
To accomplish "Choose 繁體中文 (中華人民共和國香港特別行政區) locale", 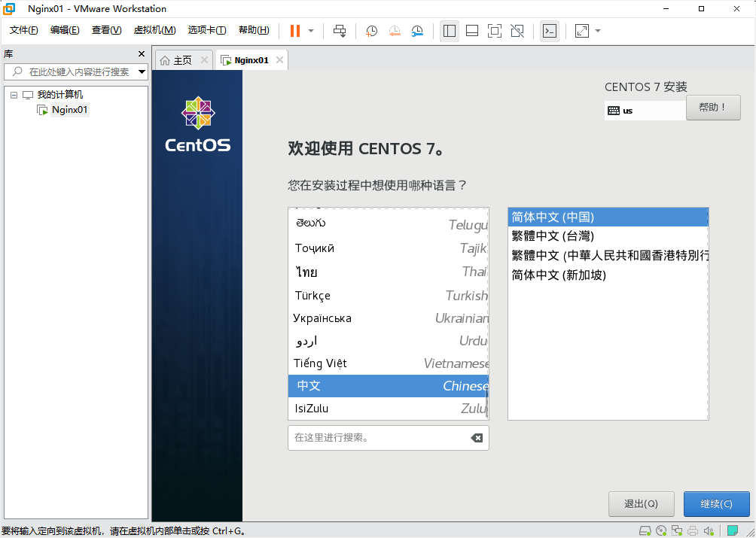I will pos(608,255).
